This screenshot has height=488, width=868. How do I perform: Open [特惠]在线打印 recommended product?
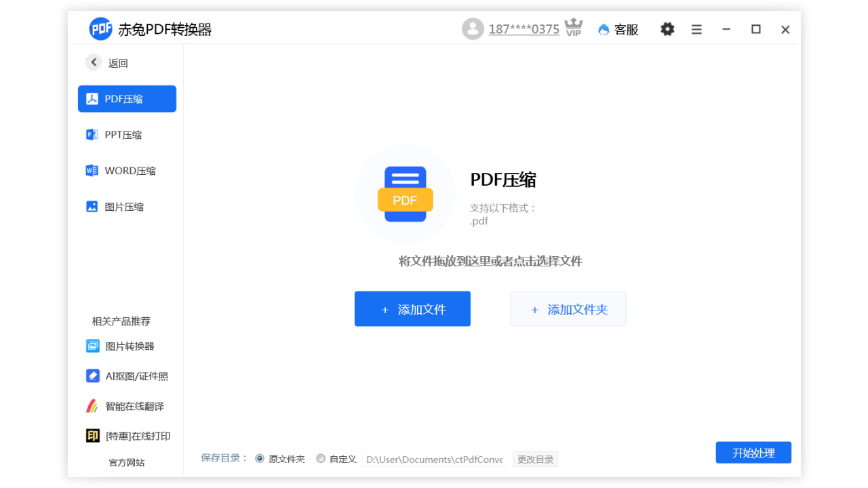pyautogui.click(x=128, y=436)
